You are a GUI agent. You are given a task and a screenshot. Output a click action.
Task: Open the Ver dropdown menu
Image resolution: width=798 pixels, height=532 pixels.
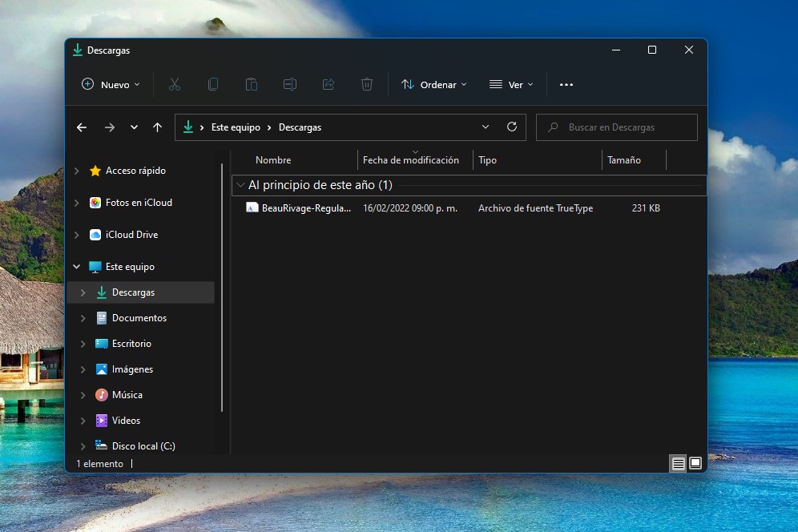pyautogui.click(x=511, y=84)
